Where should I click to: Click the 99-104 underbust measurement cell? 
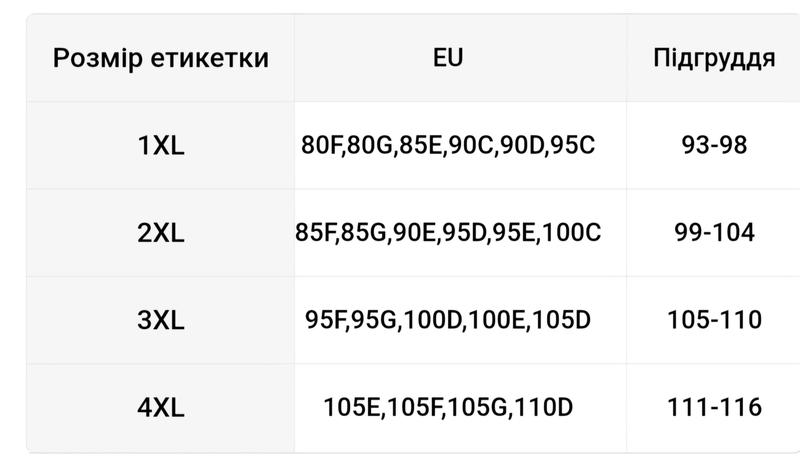pyautogui.click(x=714, y=233)
